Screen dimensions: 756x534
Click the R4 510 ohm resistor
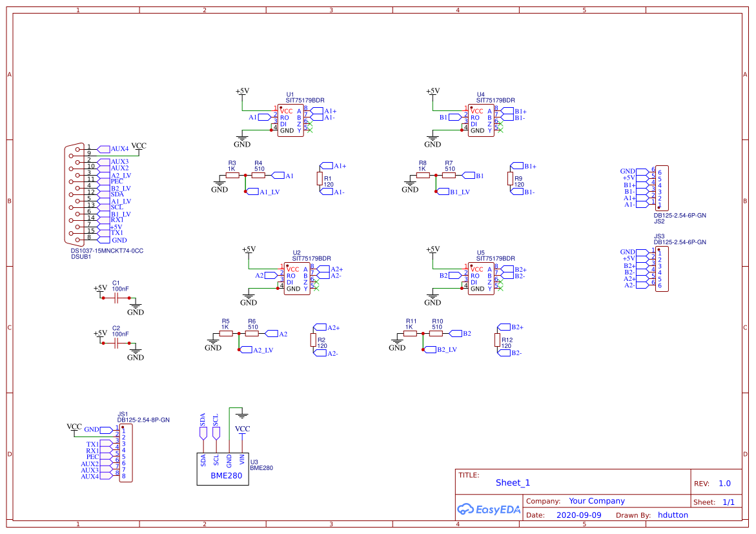coord(258,175)
